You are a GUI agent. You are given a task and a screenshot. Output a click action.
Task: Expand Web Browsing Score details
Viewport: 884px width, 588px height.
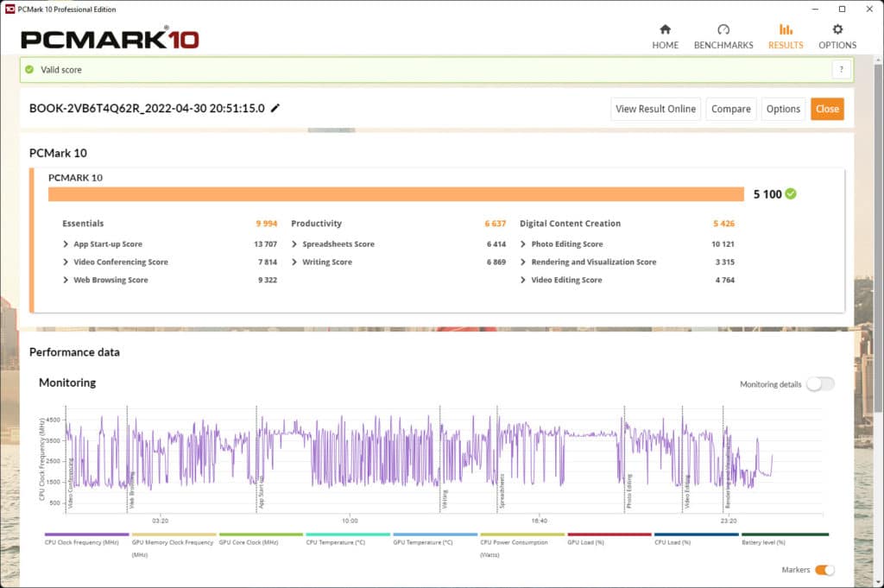tap(66, 281)
